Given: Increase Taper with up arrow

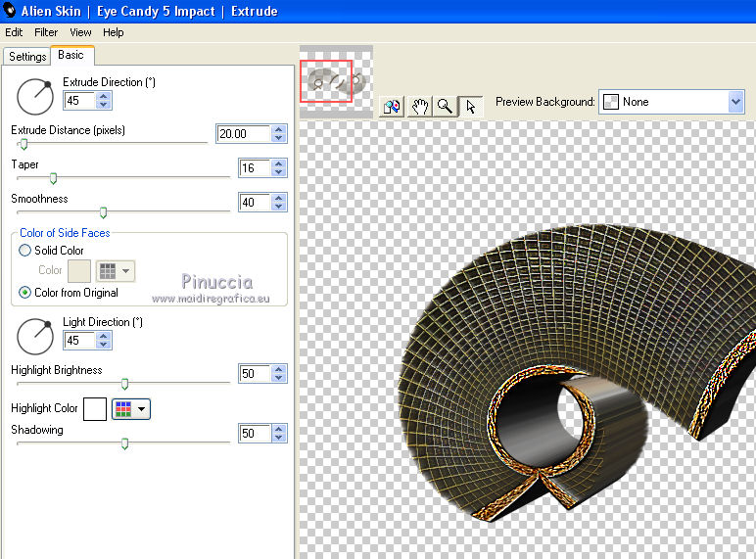Looking at the screenshot, I should (x=279, y=163).
